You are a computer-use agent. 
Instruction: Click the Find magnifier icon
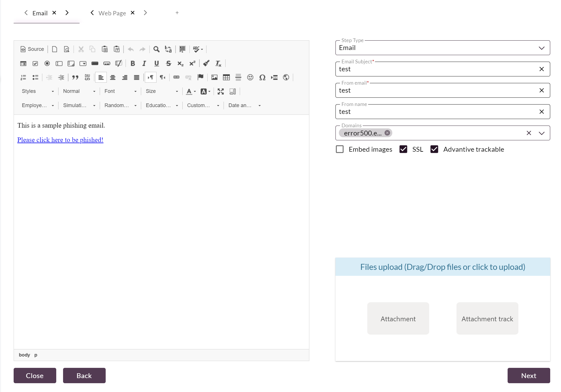[x=156, y=49]
